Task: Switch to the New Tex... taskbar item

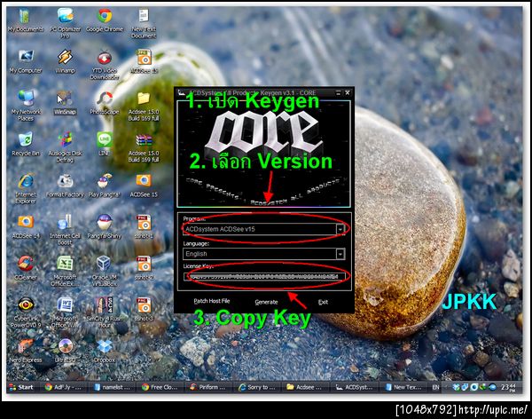Action: pyautogui.click(x=403, y=387)
